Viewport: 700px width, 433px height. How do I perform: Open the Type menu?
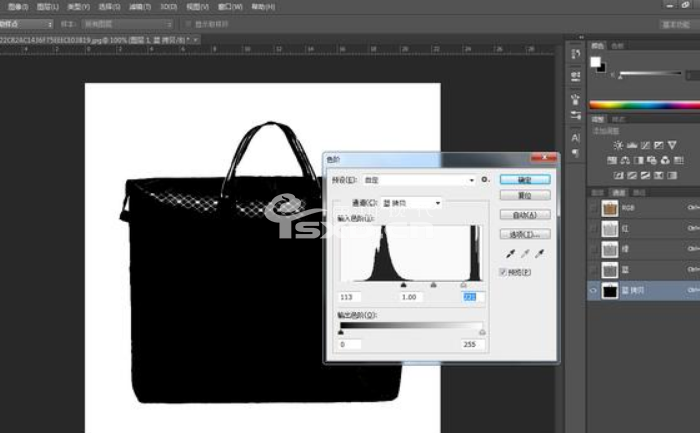[x=78, y=7]
